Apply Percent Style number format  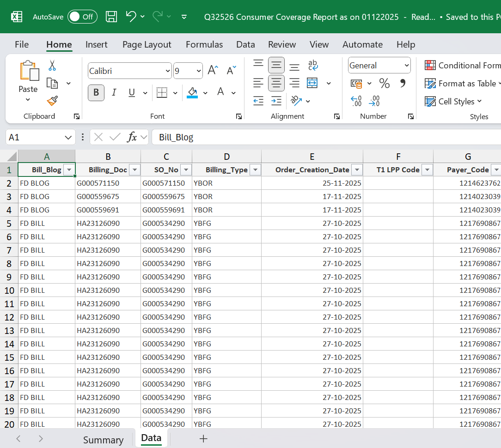coord(384,83)
